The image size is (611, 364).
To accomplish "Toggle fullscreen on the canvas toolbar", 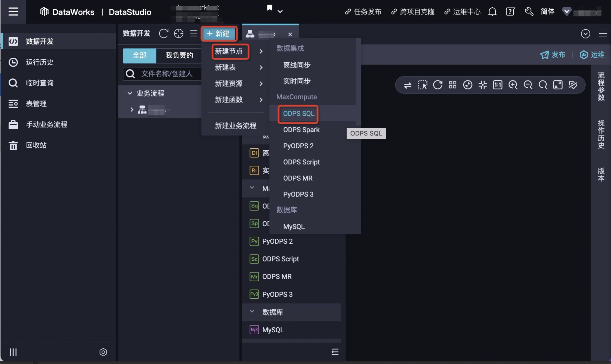I will click(x=558, y=85).
